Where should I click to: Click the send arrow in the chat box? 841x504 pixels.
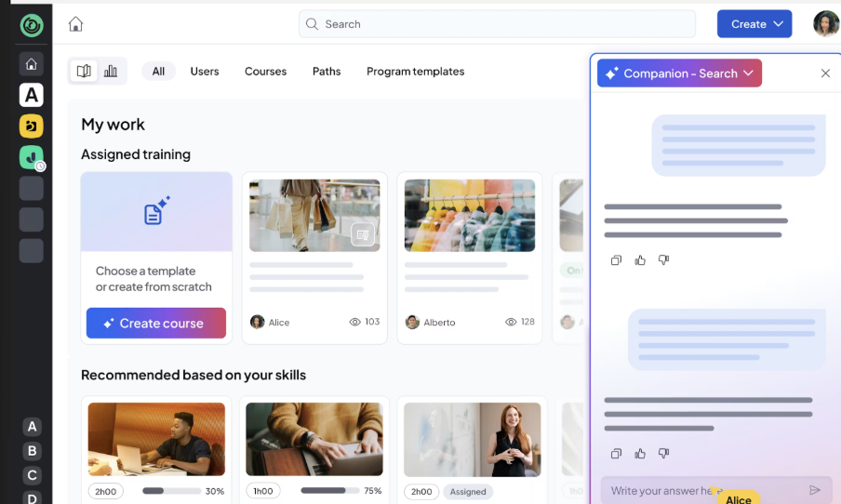pyautogui.click(x=815, y=490)
